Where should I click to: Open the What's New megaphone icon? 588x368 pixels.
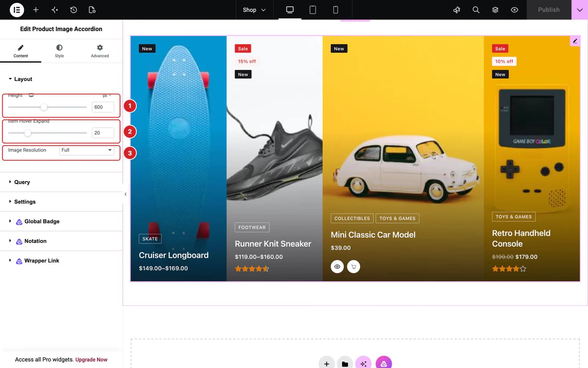pyautogui.click(x=457, y=10)
